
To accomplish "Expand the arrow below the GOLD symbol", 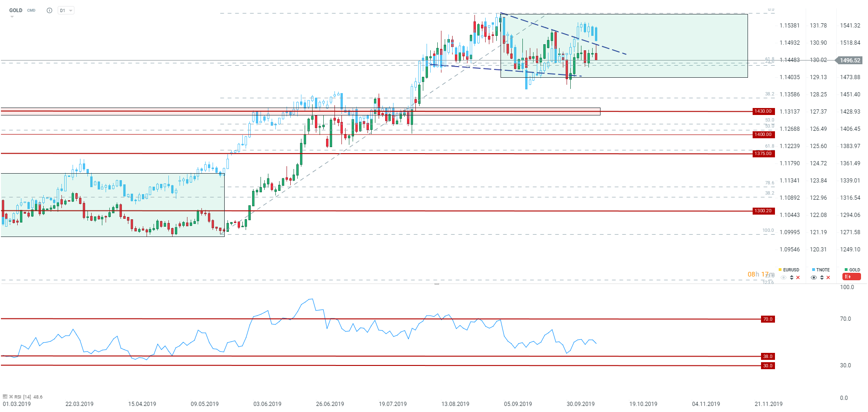I will tap(12, 17).
